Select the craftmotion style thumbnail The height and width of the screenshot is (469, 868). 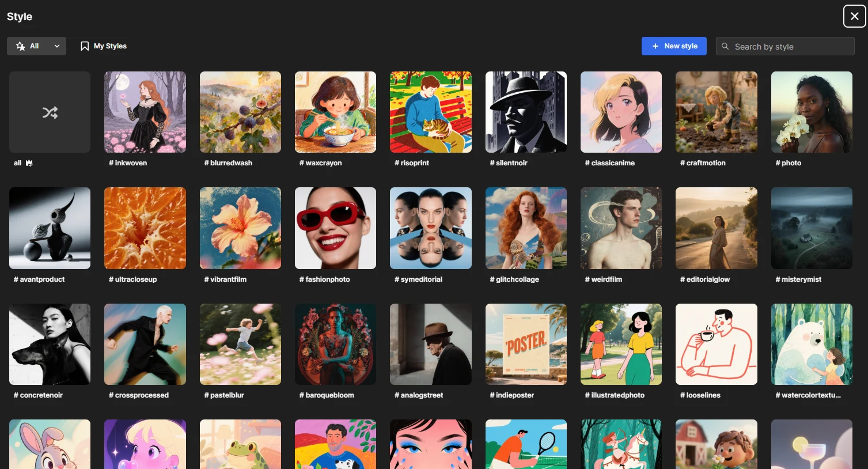(717, 112)
